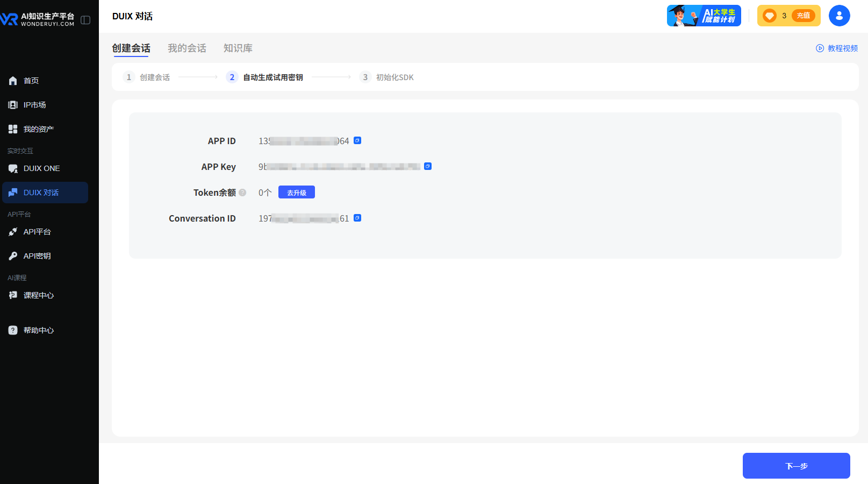
Task: Click the 去升级 upgrade button
Action: pos(296,193)
